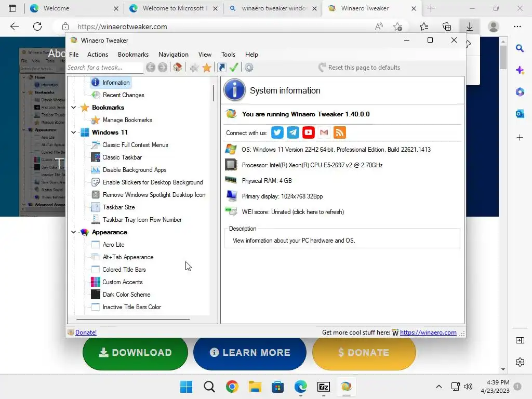Image resolution: width=532 pixels, height=399 pixels.
Task: Open the Help menu
Action: point(251,54)
